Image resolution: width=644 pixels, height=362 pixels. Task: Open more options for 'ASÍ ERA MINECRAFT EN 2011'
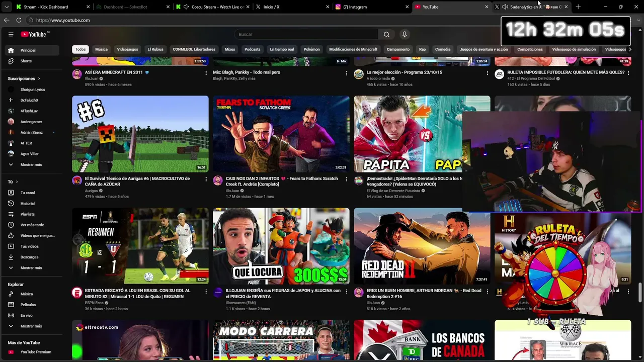click(x=206, y=73)
